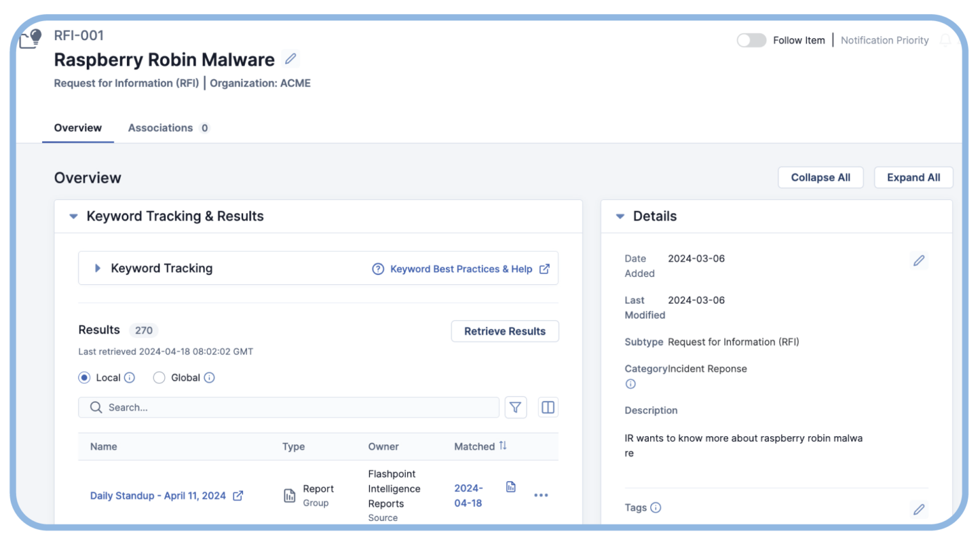Screen dimensions: 980x544
Task: Switch to the Associations tab
Action: [x=161, y=128]
